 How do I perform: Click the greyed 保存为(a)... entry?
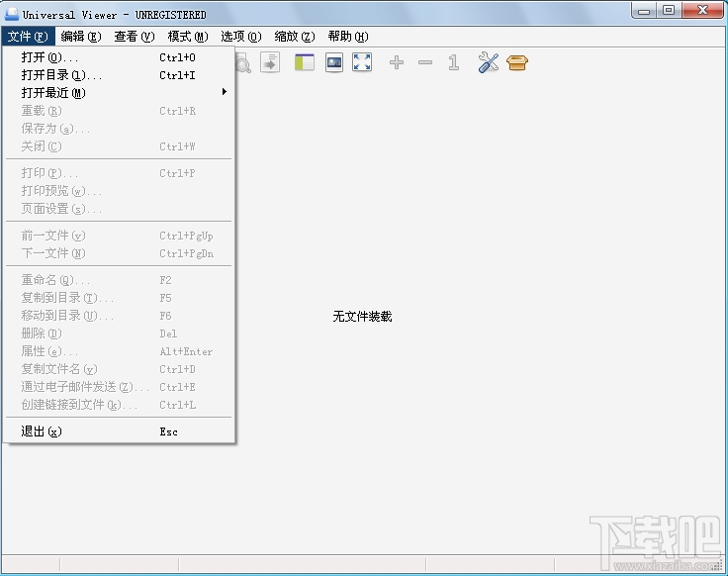pos(119,129)
